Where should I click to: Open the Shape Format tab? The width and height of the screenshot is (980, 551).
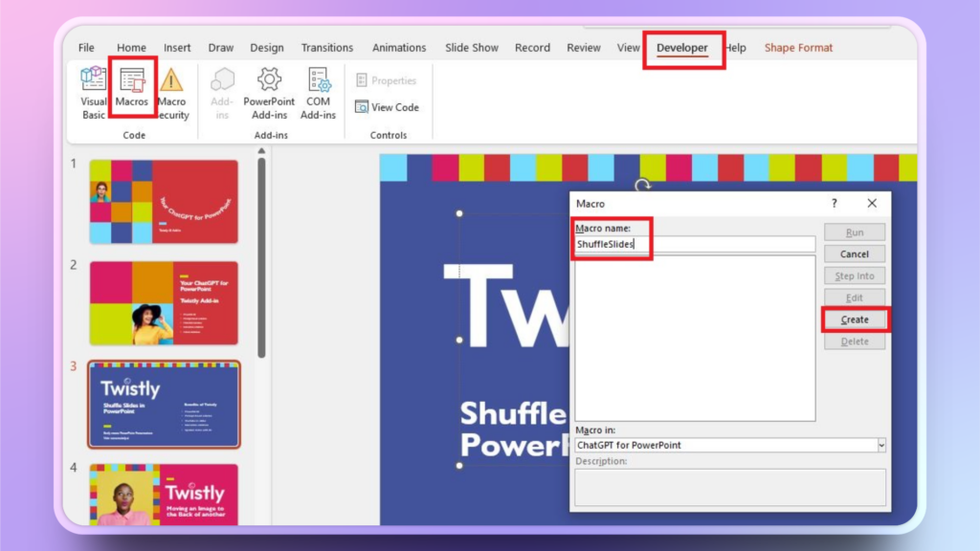point(798,48)
